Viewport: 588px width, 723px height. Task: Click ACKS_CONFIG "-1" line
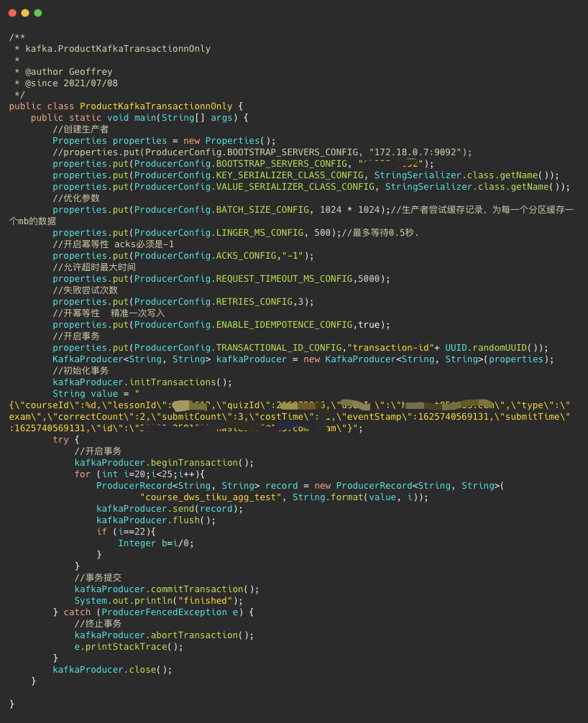(183, 256)
